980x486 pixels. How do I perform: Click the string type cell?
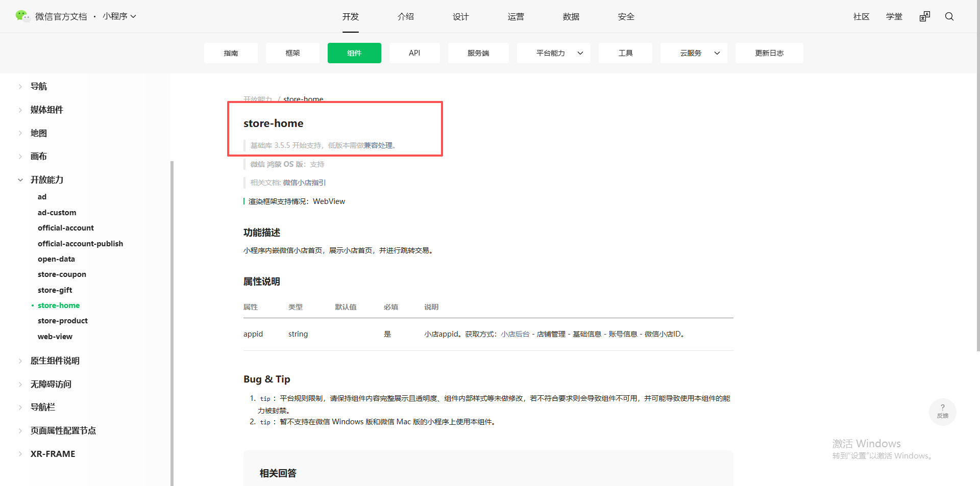coord(298,334)
